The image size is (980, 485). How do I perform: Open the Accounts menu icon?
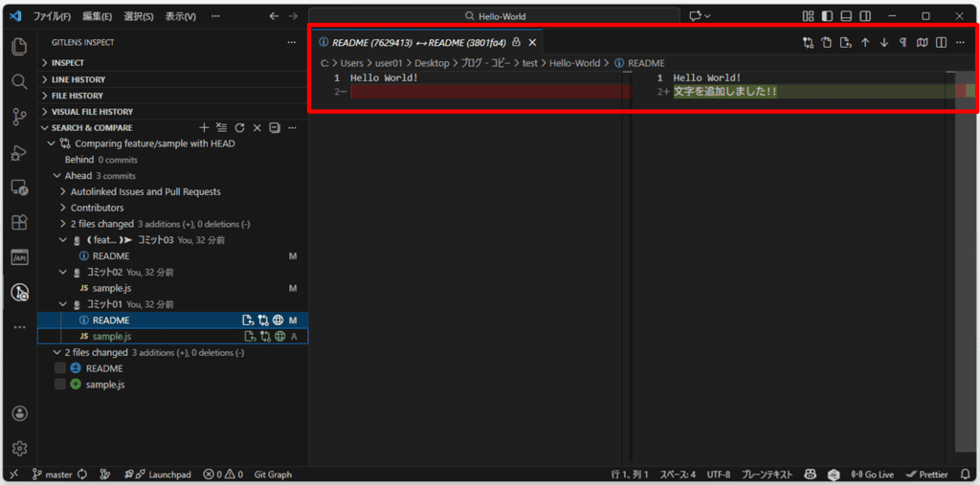click(x=19, y=413)
